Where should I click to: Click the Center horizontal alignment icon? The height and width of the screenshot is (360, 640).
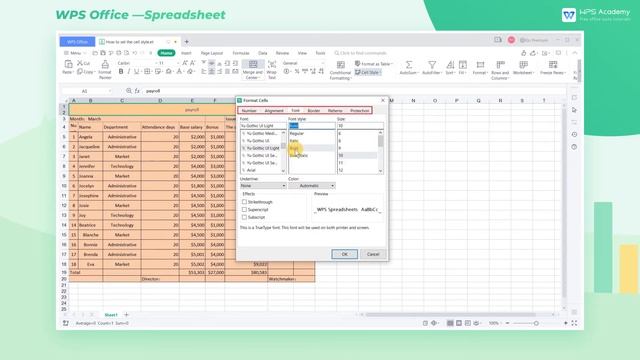(211, 71)
